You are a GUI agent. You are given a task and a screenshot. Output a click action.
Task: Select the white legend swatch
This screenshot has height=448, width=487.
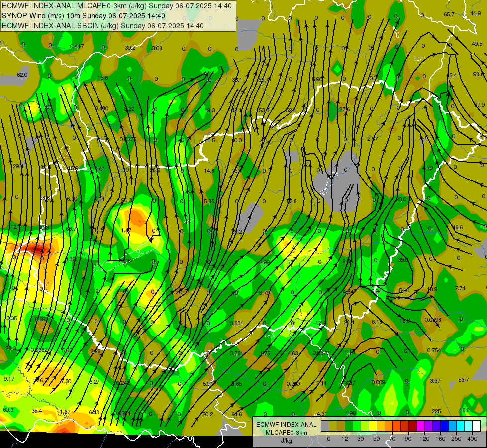[x=476, y=426]
